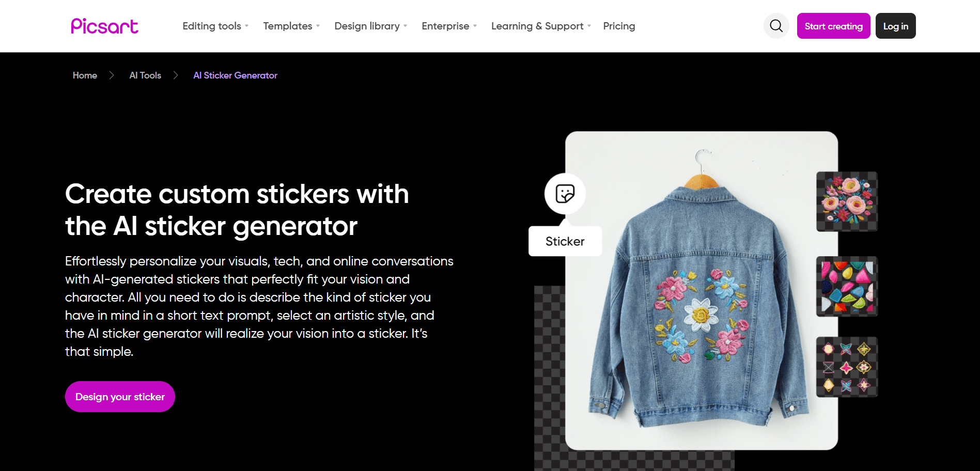980x471 pixels.
Task: Click the butterfly pattern sticker icon
Action: (x=846, y=367)
